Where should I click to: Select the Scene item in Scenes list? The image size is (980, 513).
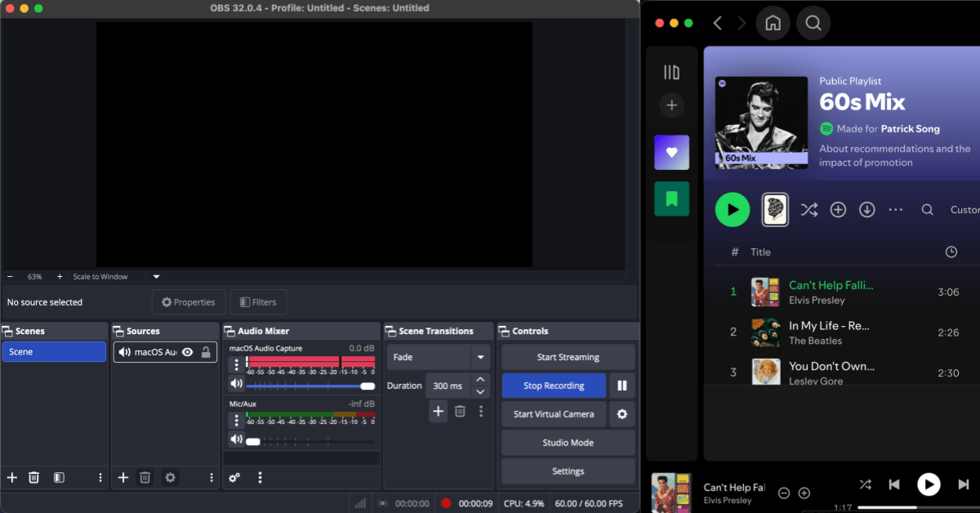tap(54, 352)
